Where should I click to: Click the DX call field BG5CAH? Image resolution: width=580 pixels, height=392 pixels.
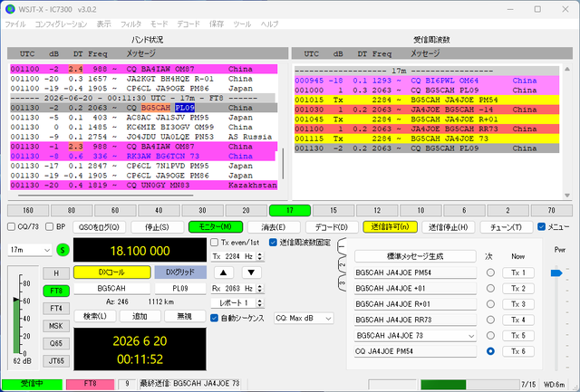(x=111, y=288)
